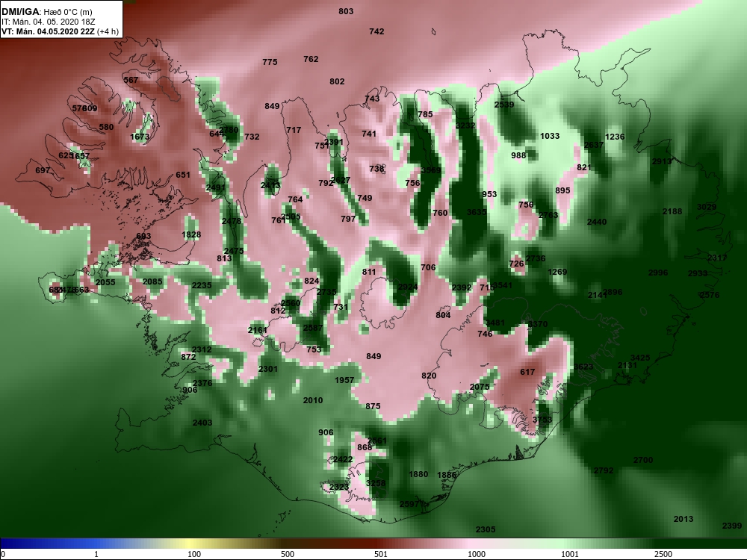The image size is (747, 560).
Task: Click the map value 717
Action: tap(294, 130)
